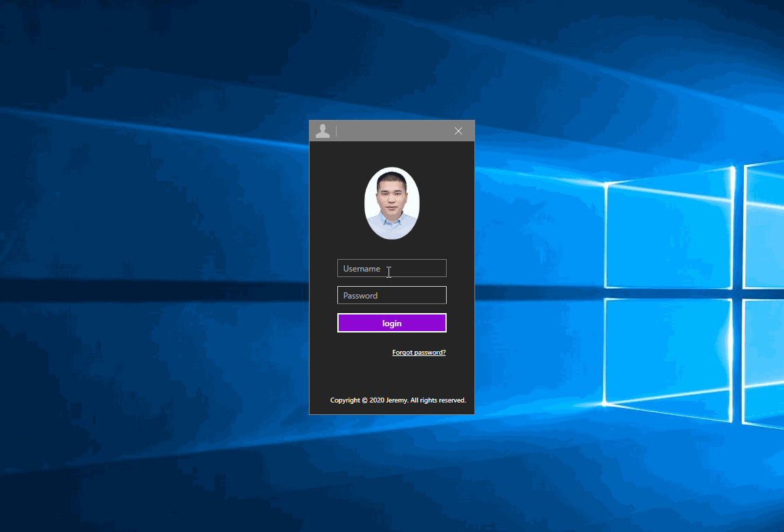Click the Windows desktop wallpaper behind the window

pos(139,277)
